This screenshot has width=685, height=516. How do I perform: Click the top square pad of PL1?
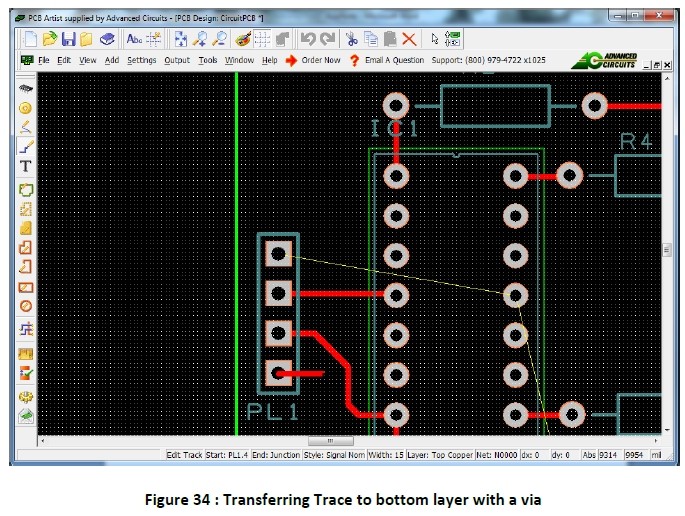point(279,253)
